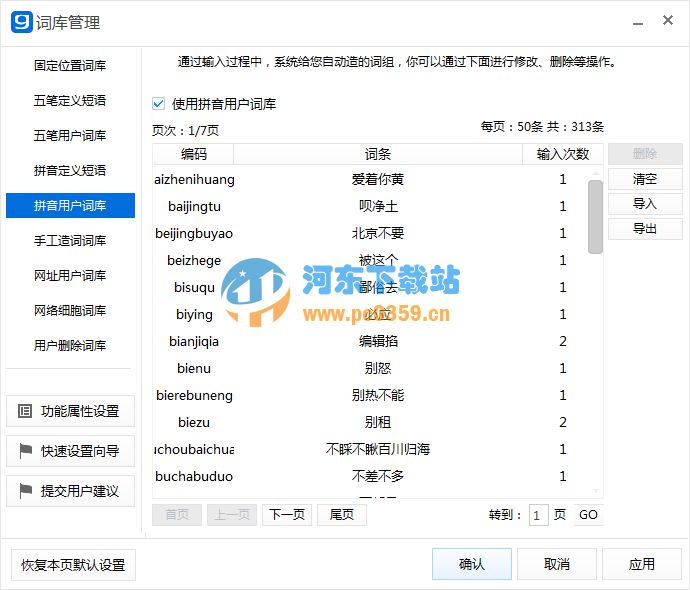This screenshot has height=590, width=690.
Task: Click the list icon on 功能属性设置
Action: 25,411
